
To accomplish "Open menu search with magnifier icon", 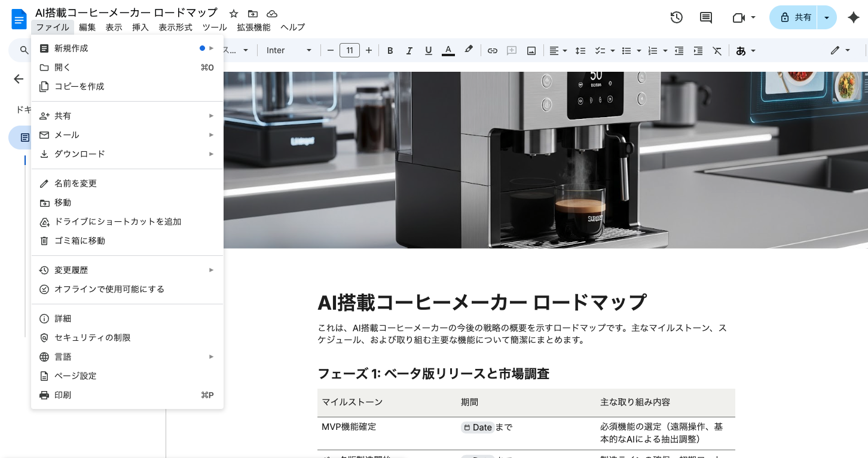I will pyautogui.click(x=23, y=50).
